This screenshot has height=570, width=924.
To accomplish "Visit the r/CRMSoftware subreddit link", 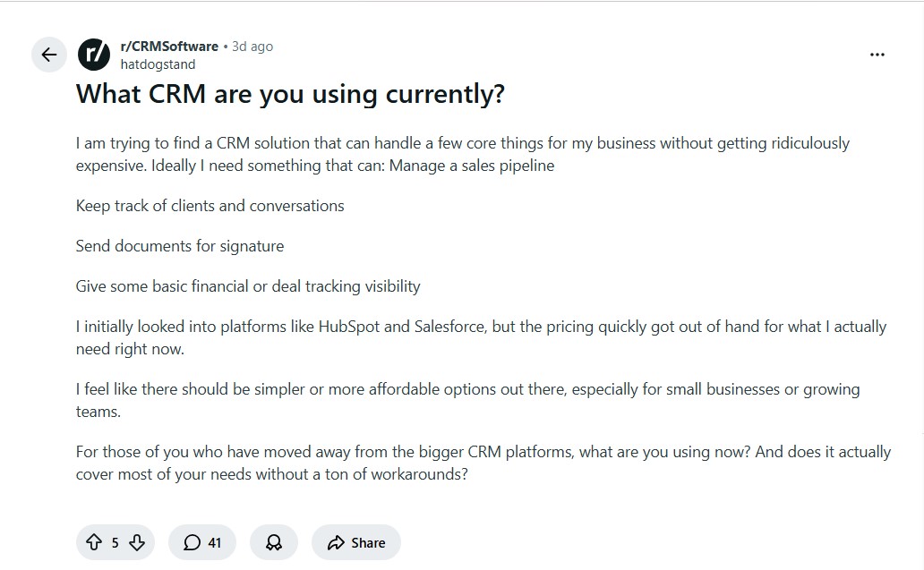I will coord(169,46).
